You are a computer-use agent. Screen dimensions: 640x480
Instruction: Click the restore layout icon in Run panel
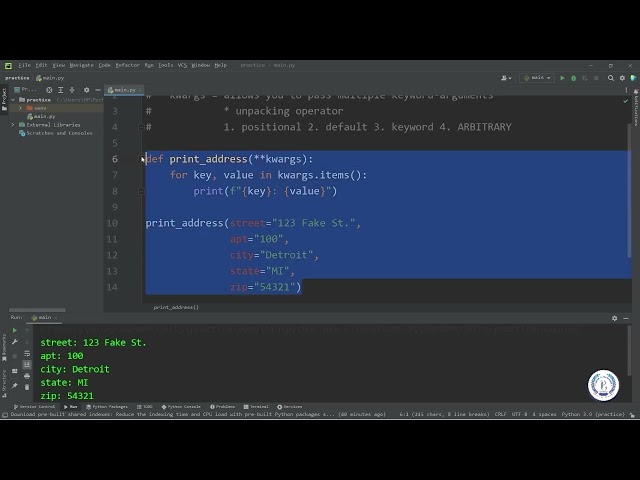point(15,371)
